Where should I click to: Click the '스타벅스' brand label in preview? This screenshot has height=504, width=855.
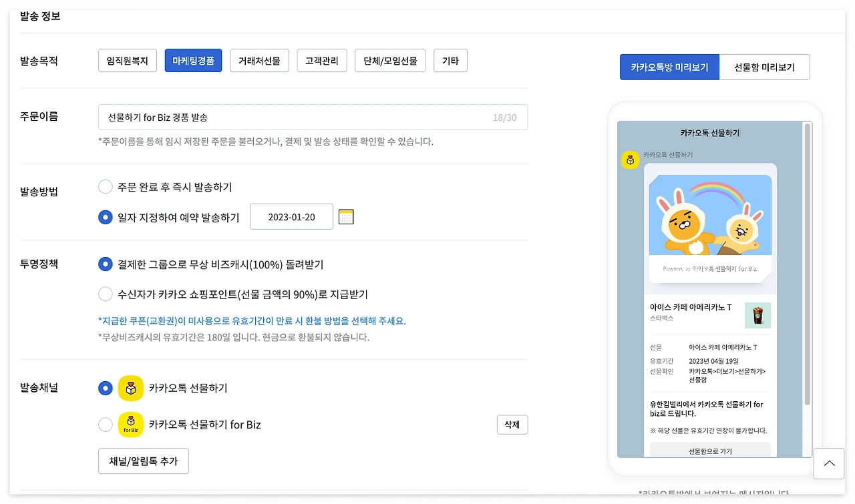pos(661,318)
